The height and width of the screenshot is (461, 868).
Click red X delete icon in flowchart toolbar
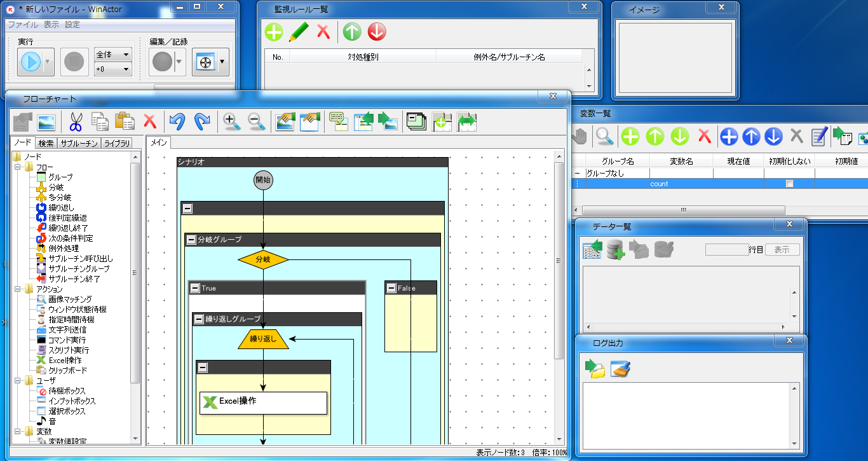tap(149, 121)
